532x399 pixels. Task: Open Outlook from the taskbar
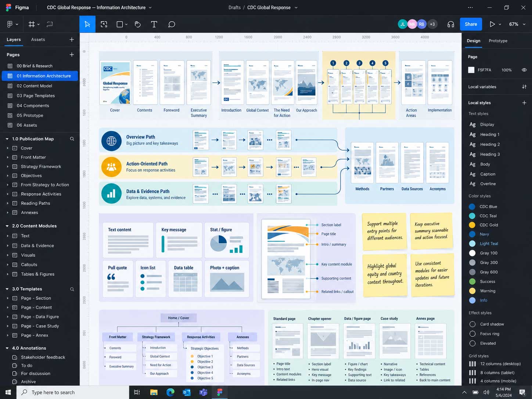click(187, 392)
